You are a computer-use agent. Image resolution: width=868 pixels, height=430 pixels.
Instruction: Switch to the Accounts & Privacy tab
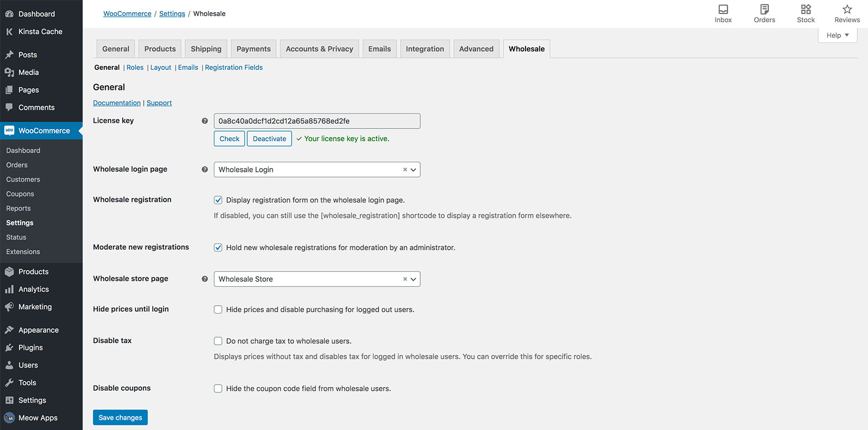pyautogui.click(x=319, y=49)
